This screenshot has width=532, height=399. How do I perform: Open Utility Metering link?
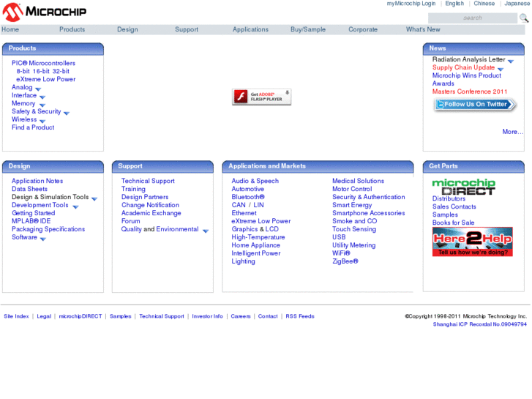(353, 245)
